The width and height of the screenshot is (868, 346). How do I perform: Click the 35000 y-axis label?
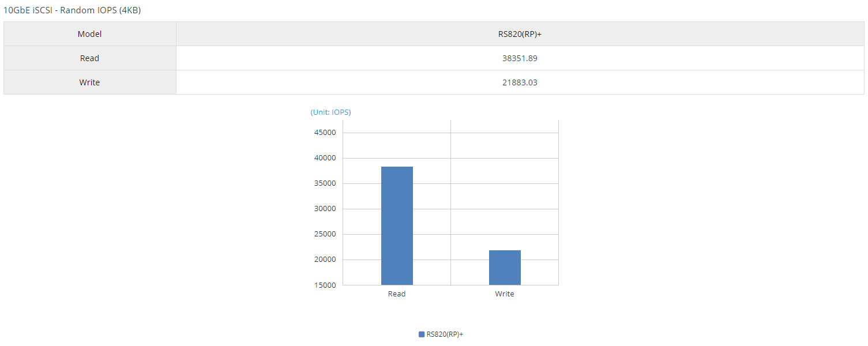tap(324, 183)
